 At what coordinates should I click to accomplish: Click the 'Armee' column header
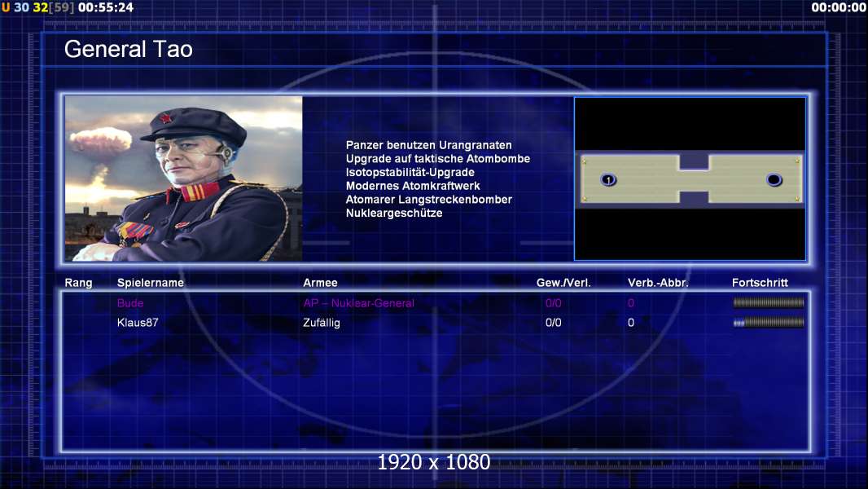[320, 283]
